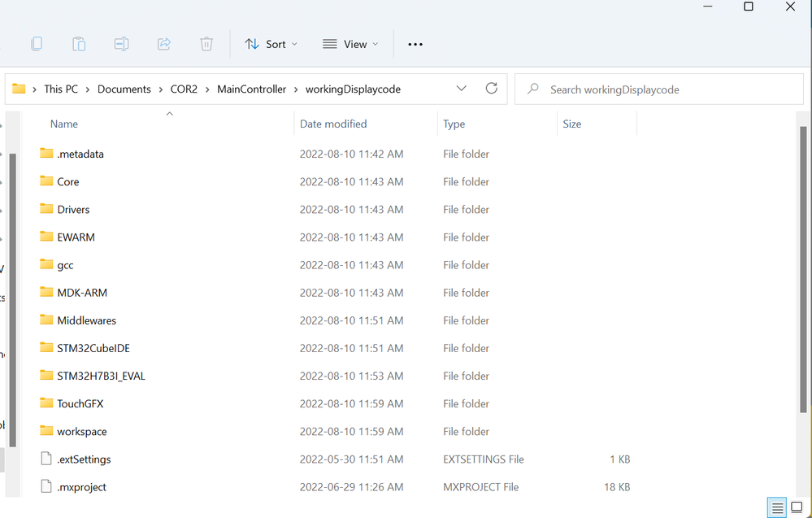Click the Refresh button beside address bar
The height and width of the screenshot is (518, 812).
[x=492, y=89]
